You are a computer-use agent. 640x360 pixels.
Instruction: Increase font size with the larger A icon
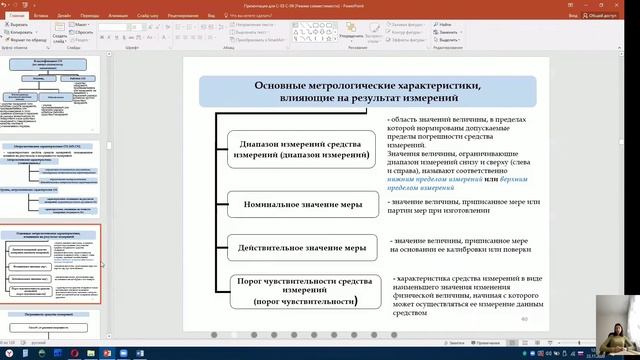click(x=150, y=27)
